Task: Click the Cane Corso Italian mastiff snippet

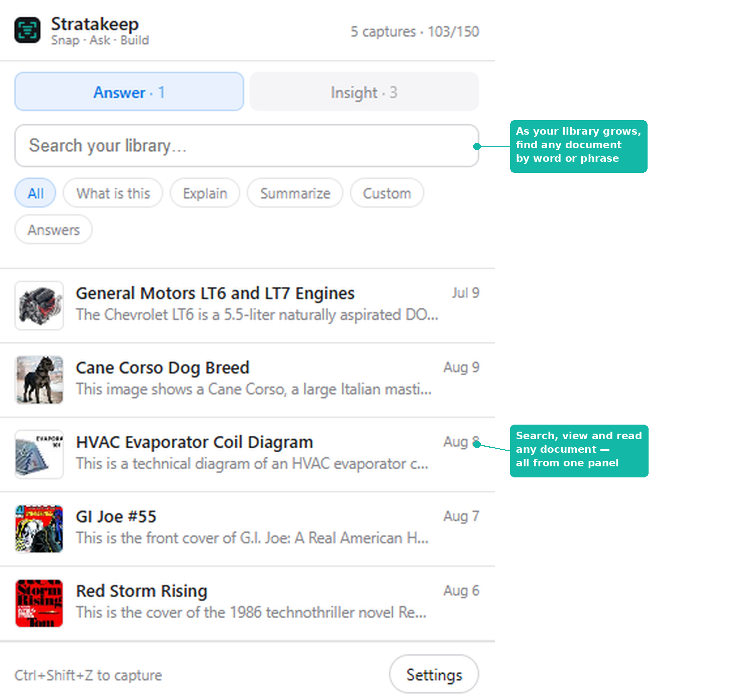Action: (254, 389)
